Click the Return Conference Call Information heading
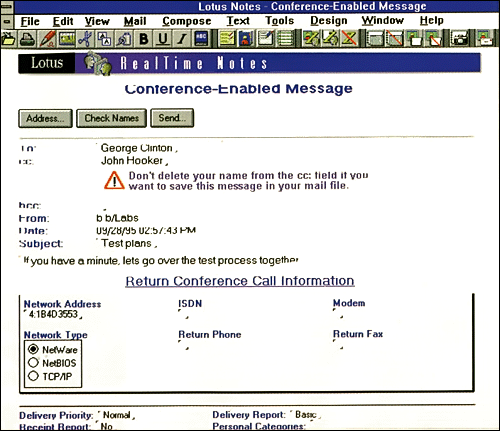 click(x=240, y=281)
